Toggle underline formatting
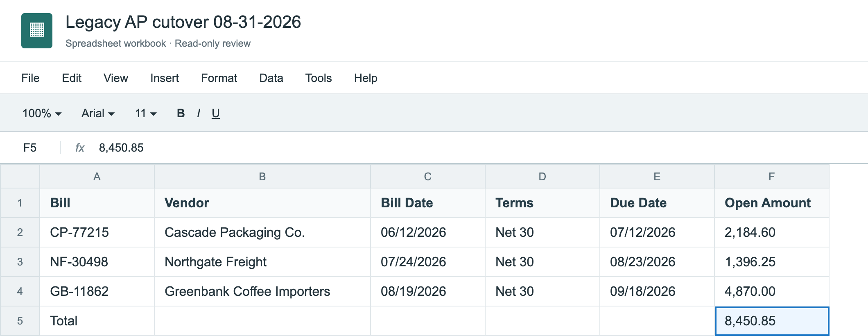The height and width of the screenshot is (336, 868). pos(216,113)
